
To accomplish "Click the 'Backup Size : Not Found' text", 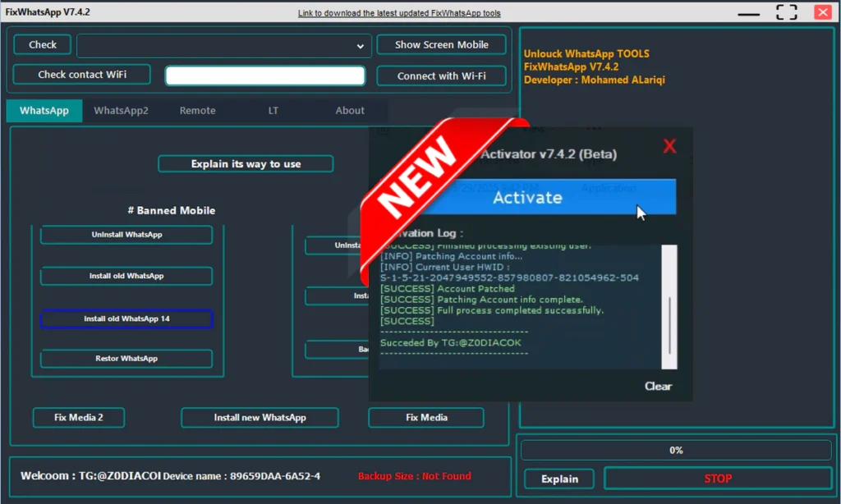I will pyautogui.click(x=415, y=475).
